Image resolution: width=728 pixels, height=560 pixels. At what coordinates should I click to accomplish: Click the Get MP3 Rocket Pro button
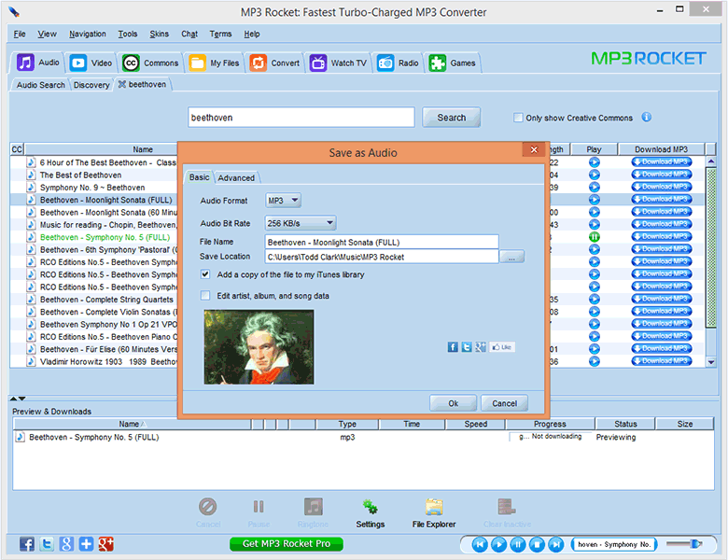pyautogui.click(x=286, y=544)
